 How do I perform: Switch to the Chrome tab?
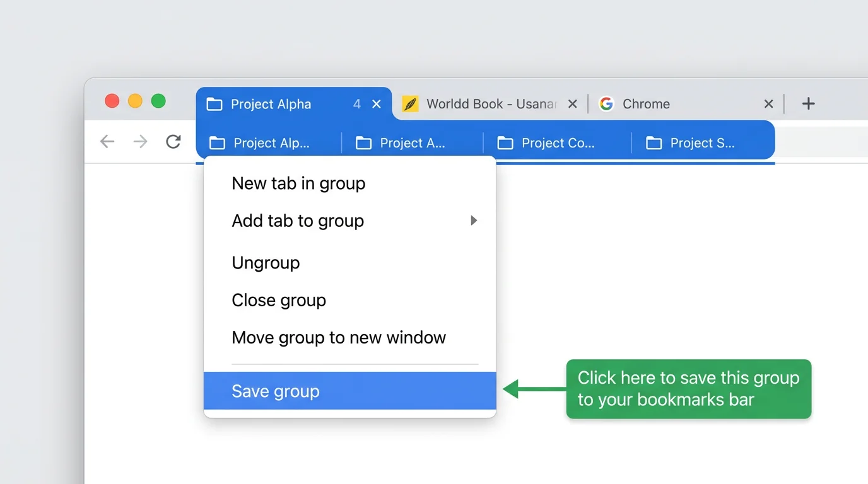point(647,103)
